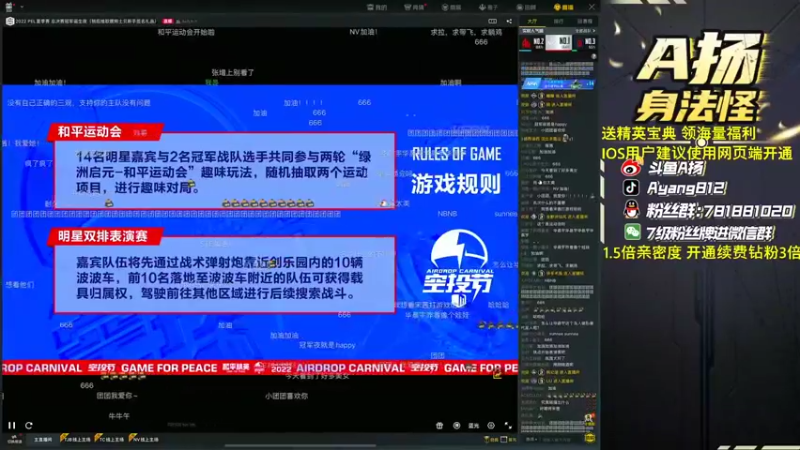Select the 主直播间 main stream tab
800x450 pixels.
coord(43,439)
